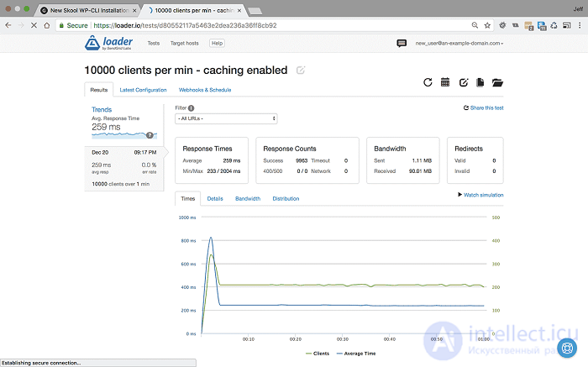Click the average response time sparkline
The height and width of the screenshot is (367, 588).
tap(124, 134)
